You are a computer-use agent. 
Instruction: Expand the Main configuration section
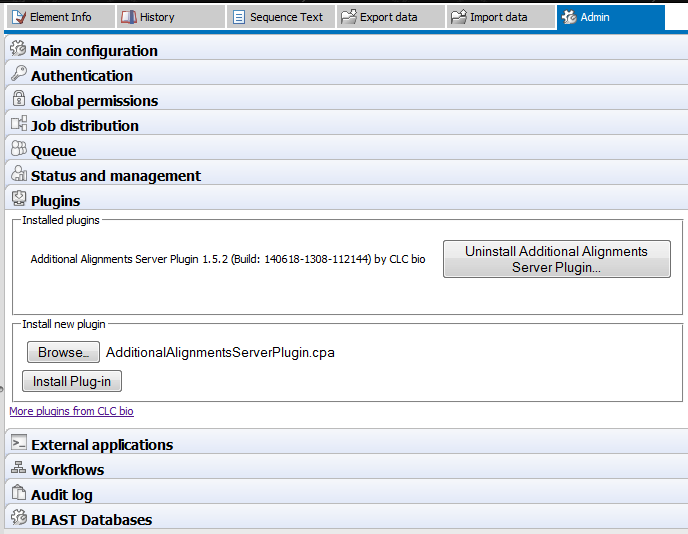point(94,51)
